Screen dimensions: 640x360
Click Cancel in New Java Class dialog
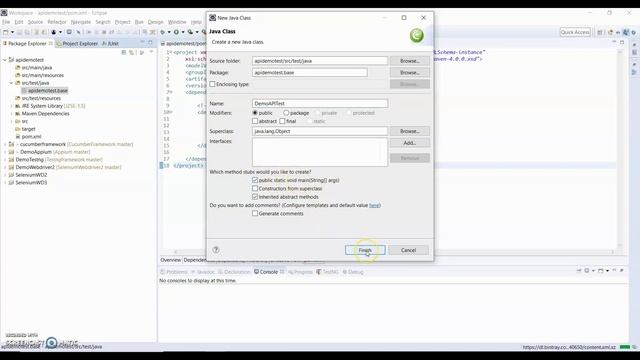pos(409,250)
